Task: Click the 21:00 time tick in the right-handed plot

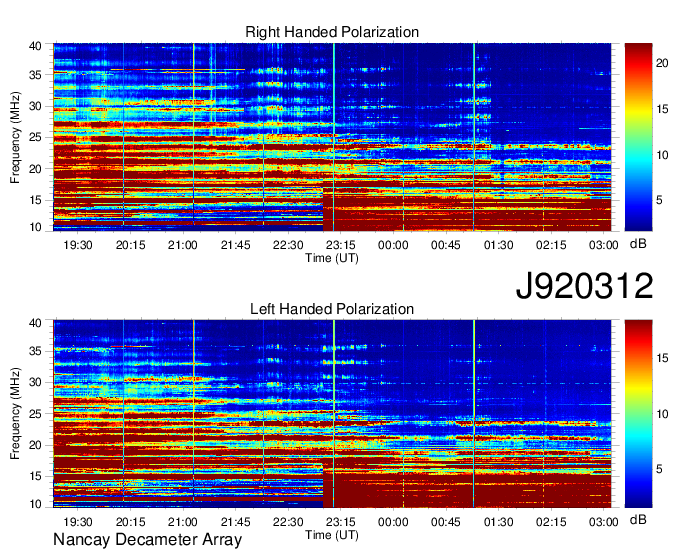Action: pyautogui.click(x=183, y=245)
